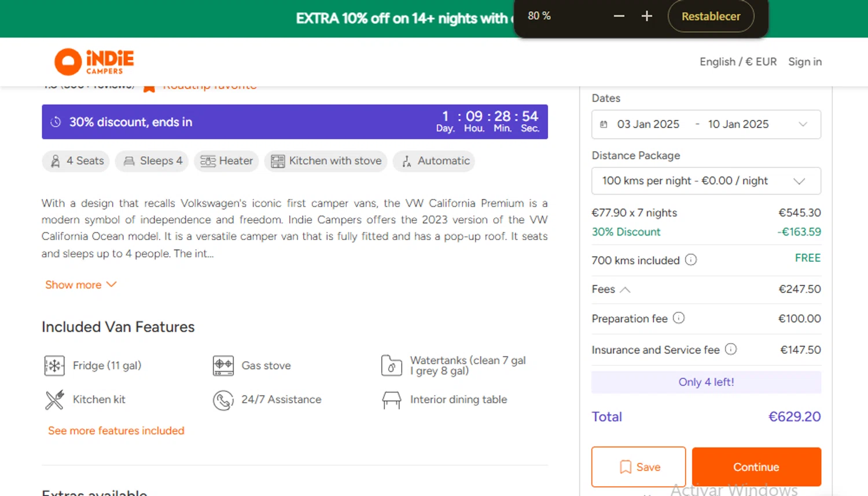Click Restablecer to reset zoom
This screenshot has width=868, height=496.
tap(711, 16)
